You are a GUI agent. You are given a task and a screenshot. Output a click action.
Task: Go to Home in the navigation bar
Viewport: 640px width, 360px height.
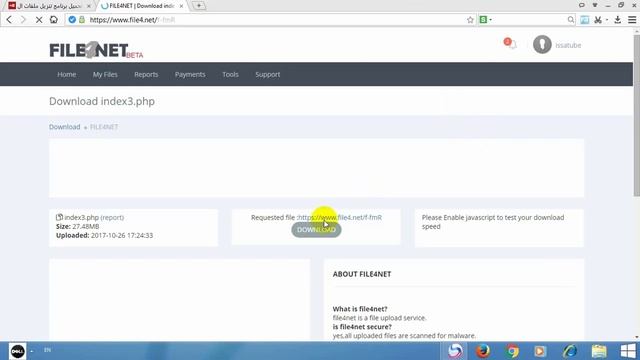(67, 74)
